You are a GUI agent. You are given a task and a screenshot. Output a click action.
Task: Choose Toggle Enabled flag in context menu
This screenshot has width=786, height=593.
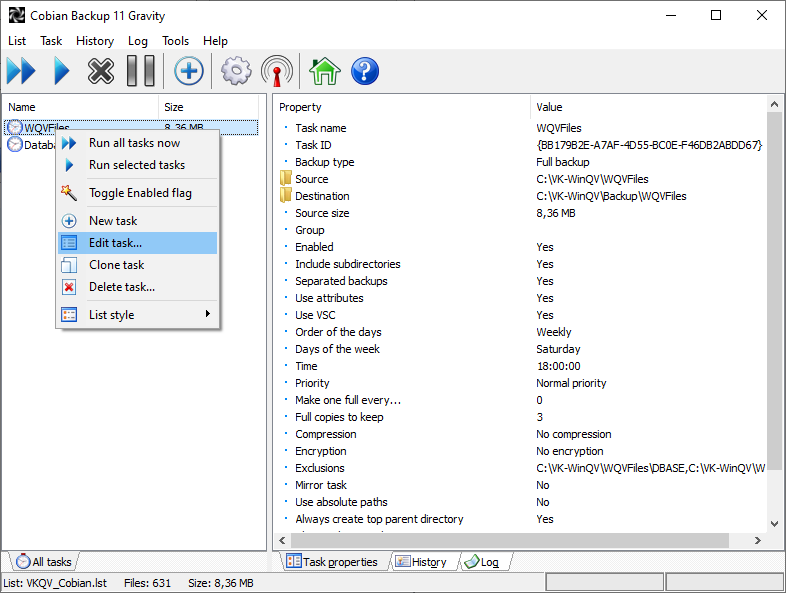click(139, 193)
